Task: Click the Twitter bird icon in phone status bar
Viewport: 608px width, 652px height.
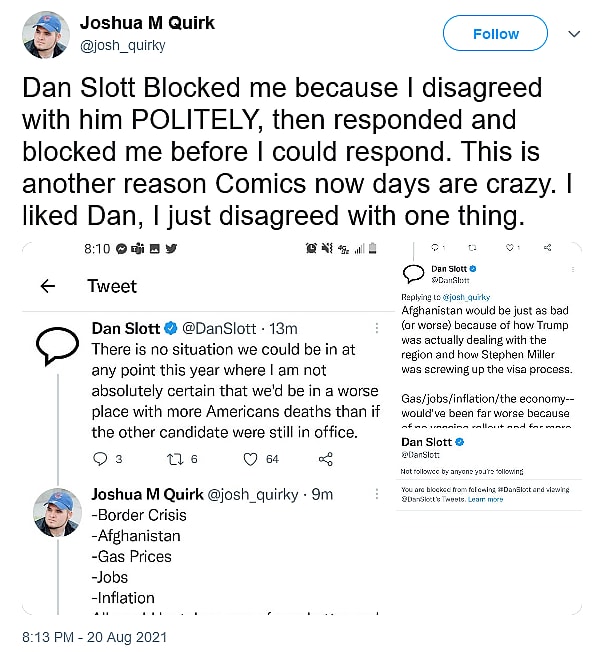Action: tap(170, 248)
